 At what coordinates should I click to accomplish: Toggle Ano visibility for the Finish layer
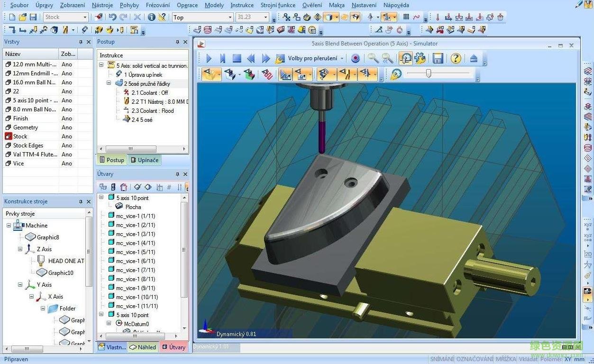[x=66, y=118]
